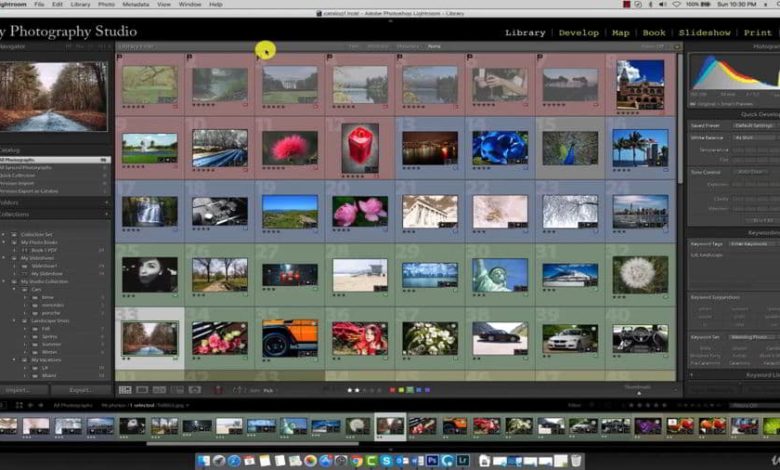Select the bmw collection

[47, 297]
